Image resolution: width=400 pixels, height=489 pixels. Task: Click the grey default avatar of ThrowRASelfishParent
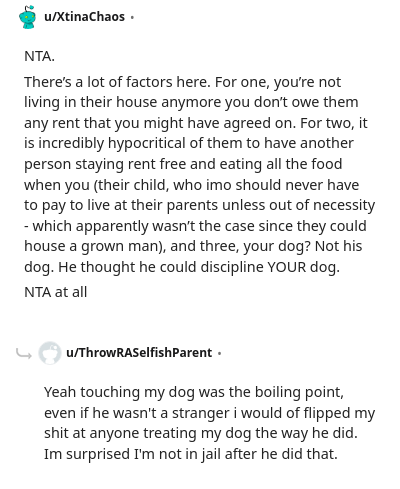(x=50, y=353)
